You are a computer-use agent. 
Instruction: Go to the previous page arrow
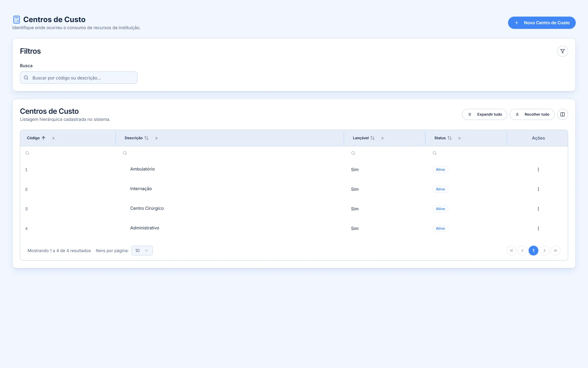522,251
